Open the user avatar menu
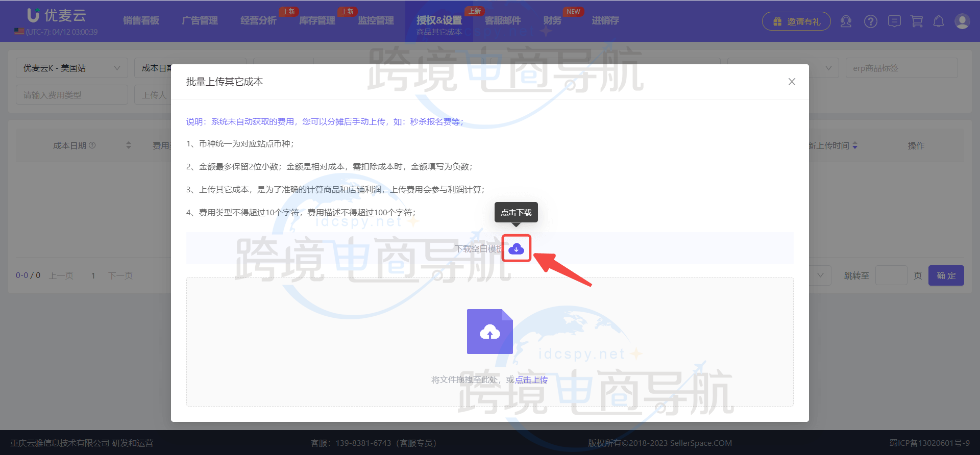The height and width of the screenshot is (455, 980). click(x=962, y=21)
